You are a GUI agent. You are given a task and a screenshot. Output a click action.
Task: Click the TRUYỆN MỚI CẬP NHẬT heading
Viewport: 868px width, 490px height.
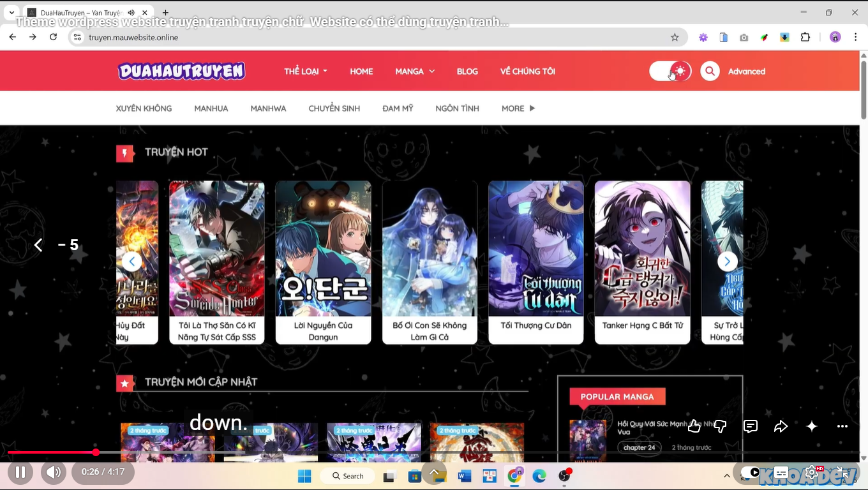coord(201,382)
